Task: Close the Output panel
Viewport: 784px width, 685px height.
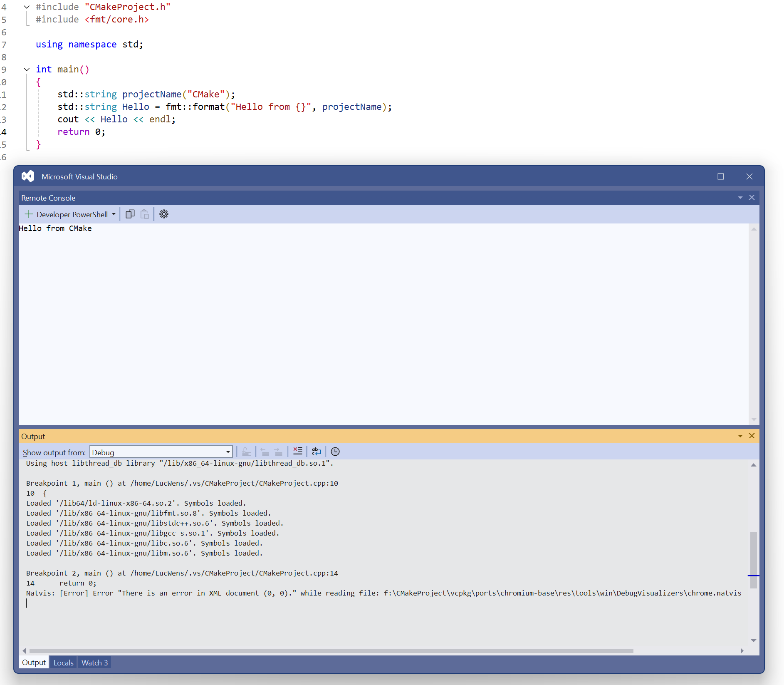Action: [752, 436]
